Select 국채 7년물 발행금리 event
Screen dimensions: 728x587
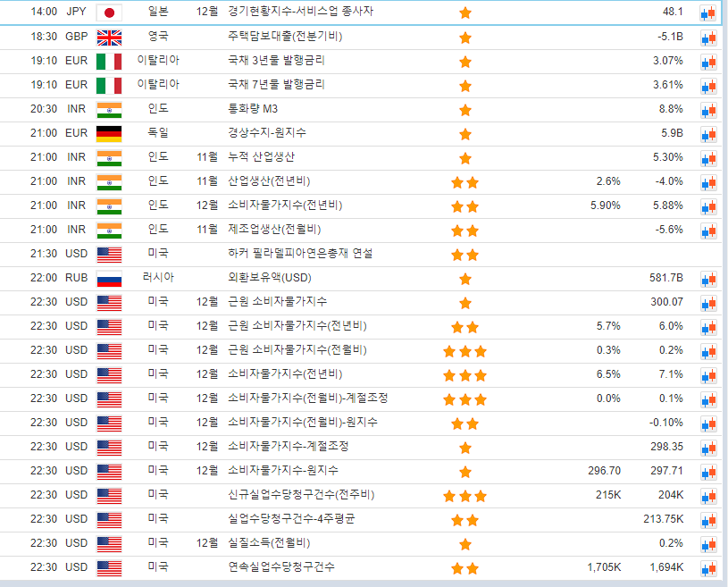(276, 85)
